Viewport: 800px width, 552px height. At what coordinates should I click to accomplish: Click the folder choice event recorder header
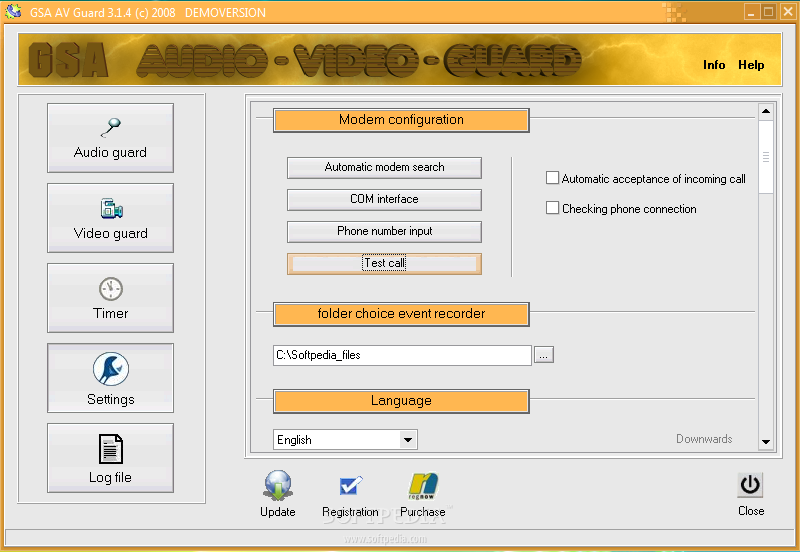pyautogui.click(x=402, y=314)
